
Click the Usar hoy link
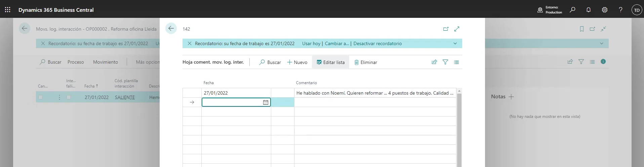[x=311, y=43]
